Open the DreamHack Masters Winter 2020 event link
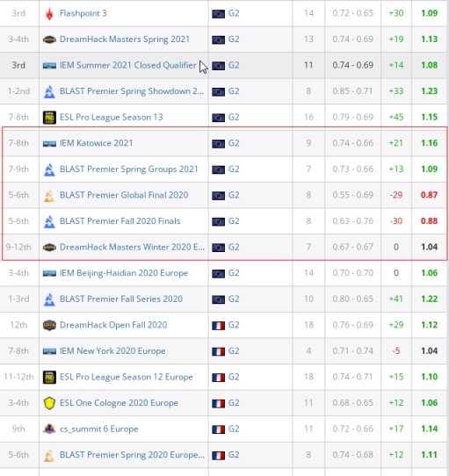Screen dimensions: 449x476 click(x=132, y=247)
